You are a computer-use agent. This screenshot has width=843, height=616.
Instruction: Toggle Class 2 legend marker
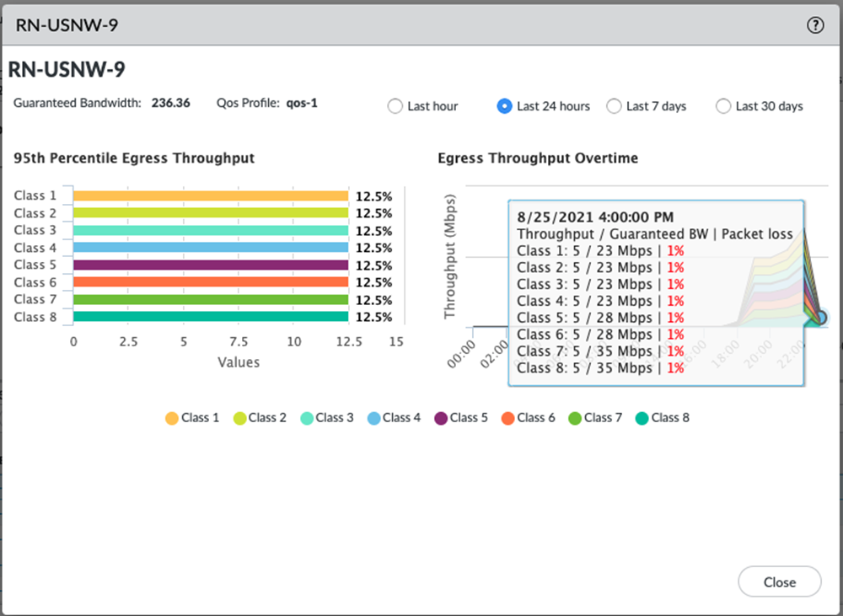click(x=239, y=418)
